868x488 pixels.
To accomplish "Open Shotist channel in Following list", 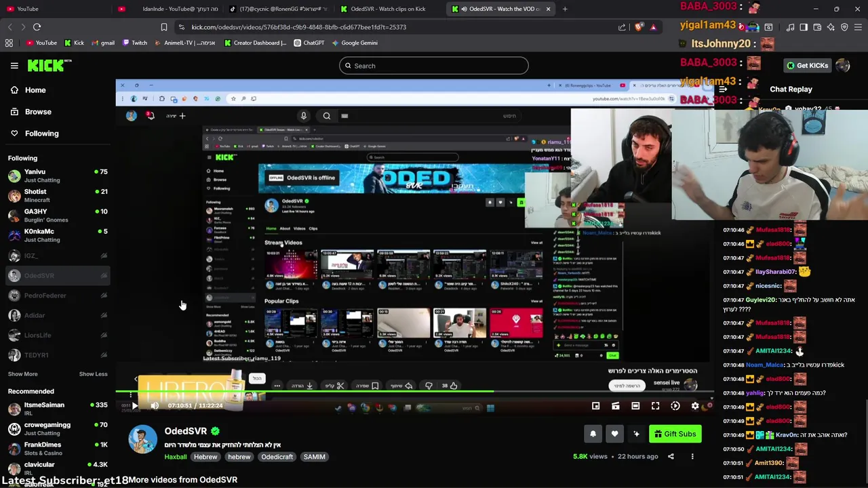I will (x=58, y=195).
